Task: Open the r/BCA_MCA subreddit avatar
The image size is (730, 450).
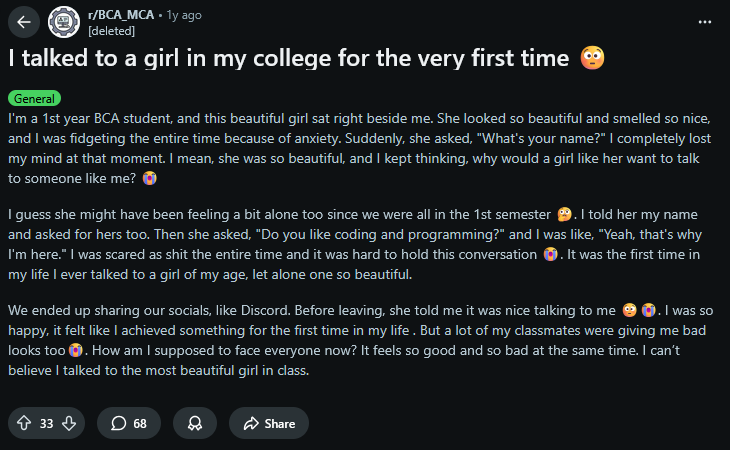Action: click(x=64, y=21)
